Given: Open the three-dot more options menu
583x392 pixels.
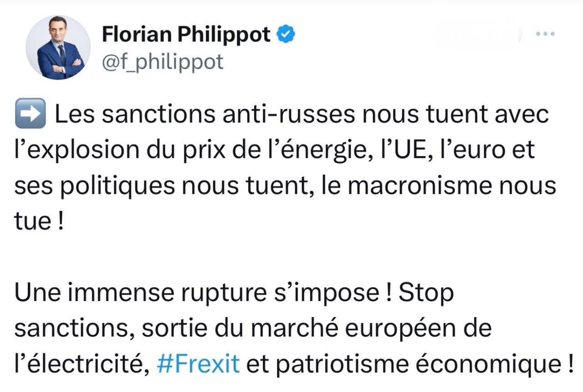Looking at the screenshot, I should pyautogui.click(x=545, y=35).
